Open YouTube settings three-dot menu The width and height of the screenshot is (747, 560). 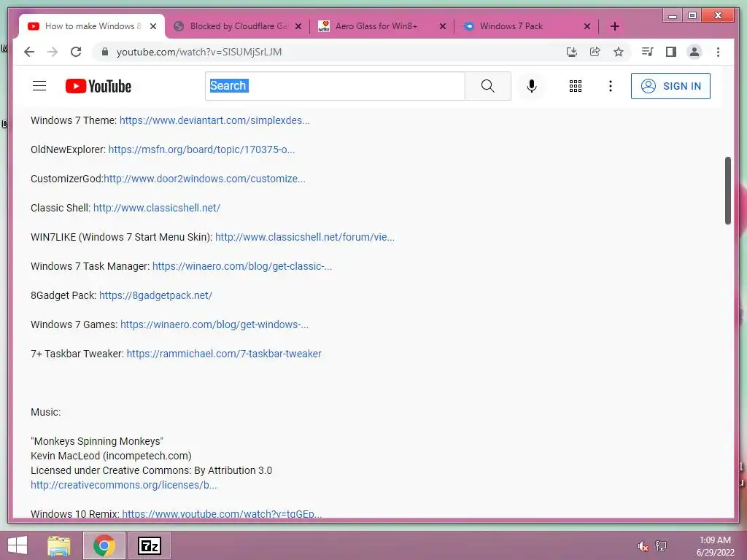[611, 86]
